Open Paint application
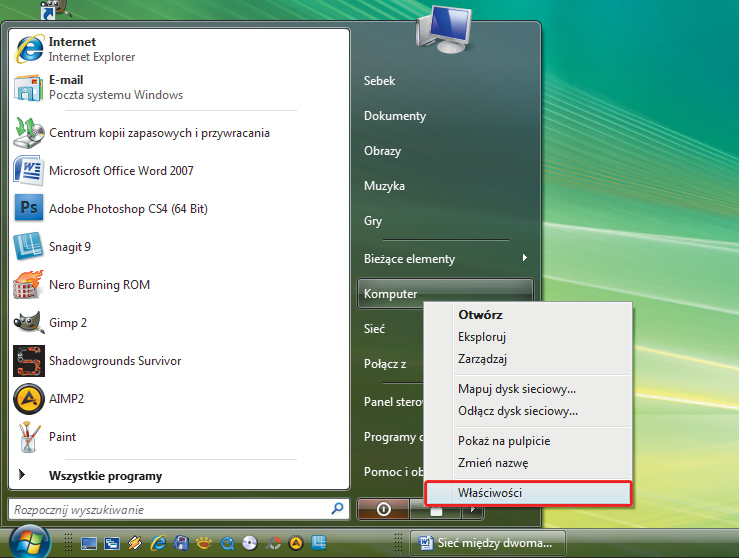This screenshot has width=739, height=558. (62, 437)
